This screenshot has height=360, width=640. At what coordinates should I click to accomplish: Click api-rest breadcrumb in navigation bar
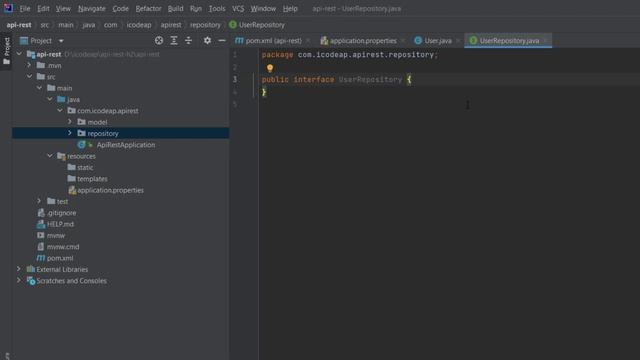[x=19, y=25]
